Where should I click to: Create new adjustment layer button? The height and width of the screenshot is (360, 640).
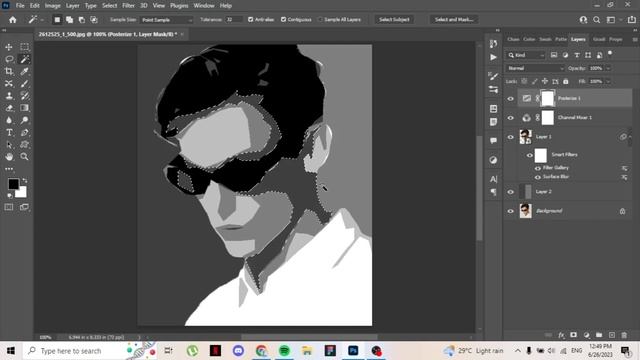pos(587,335)
